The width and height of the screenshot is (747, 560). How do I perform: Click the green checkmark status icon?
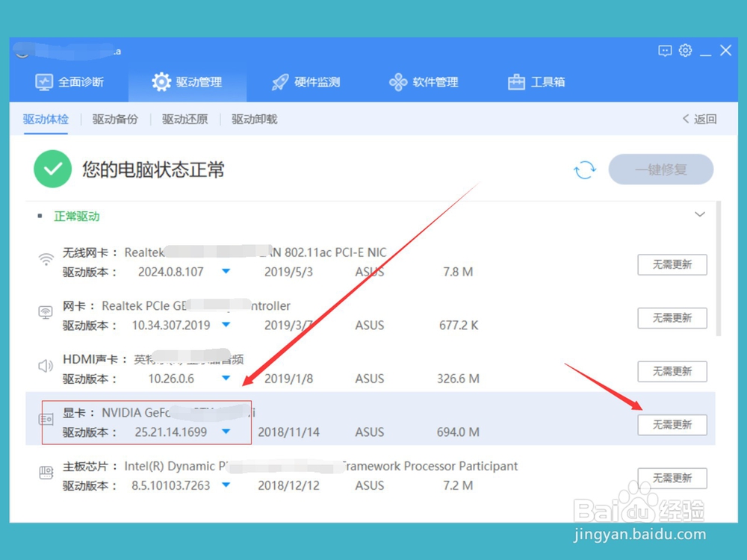click(52, 169)
